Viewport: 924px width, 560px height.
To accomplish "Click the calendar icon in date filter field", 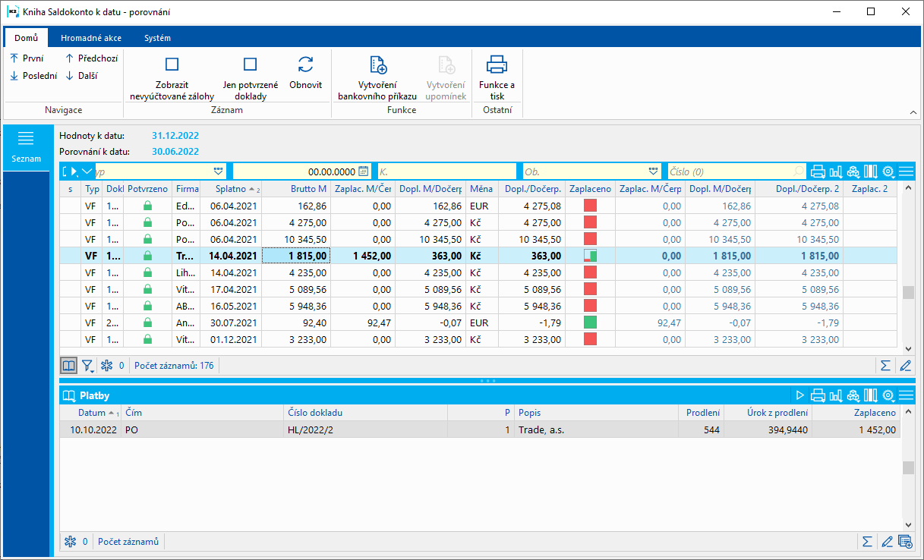I will coord(363,171).
